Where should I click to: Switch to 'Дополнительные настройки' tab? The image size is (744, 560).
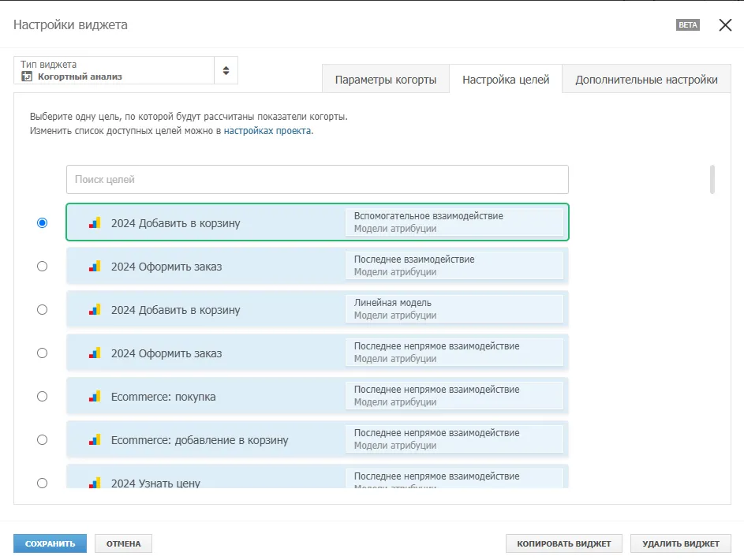coord(646,79)
